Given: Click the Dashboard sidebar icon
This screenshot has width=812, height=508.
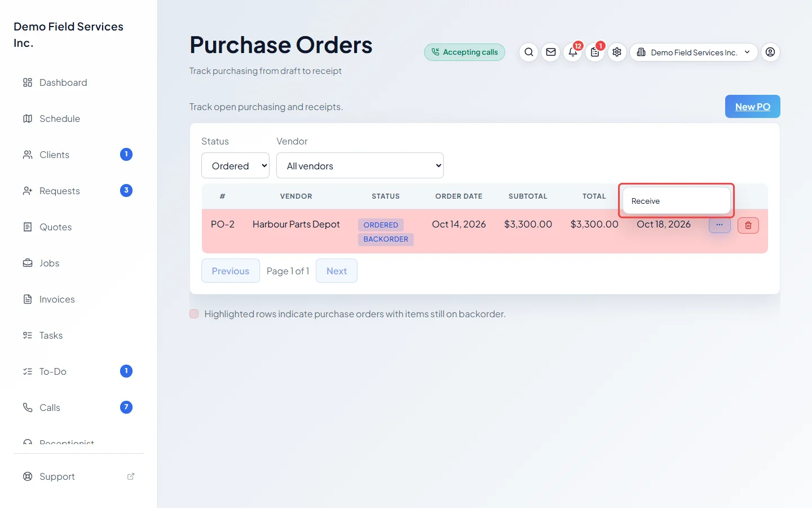Looking at the screenshot, I should (x=28, y=82).
